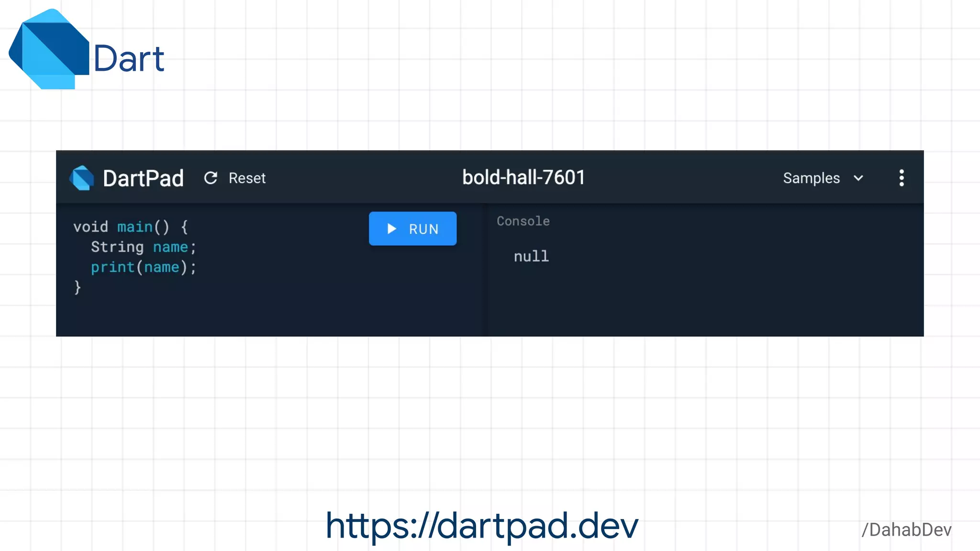Open the vertical three-dot more menu
The width and height of the screenshot is (980, 551).
902,178
